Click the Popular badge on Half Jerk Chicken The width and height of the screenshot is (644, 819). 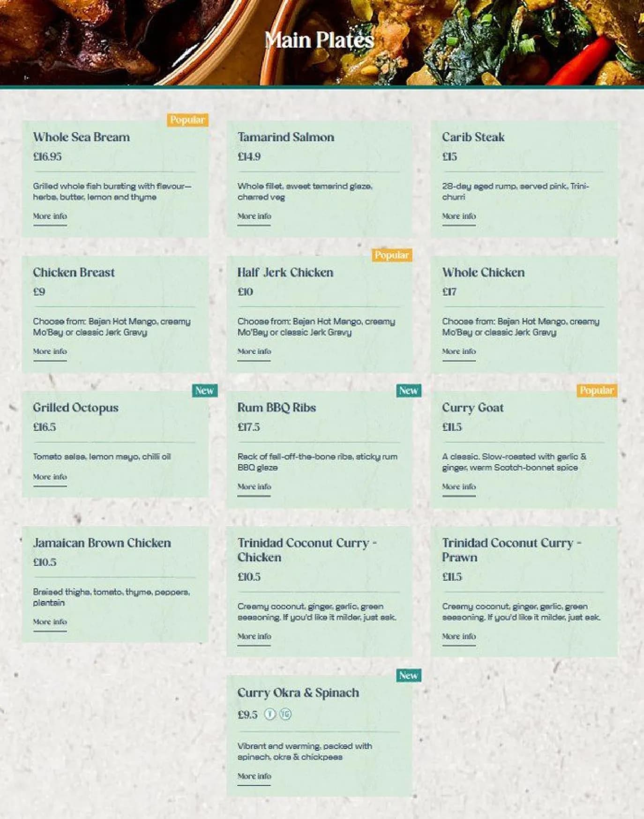[392, 255]
